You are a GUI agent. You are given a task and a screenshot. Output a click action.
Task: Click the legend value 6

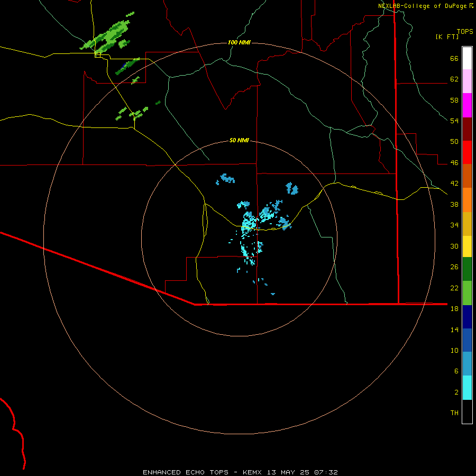pos(456,371)
